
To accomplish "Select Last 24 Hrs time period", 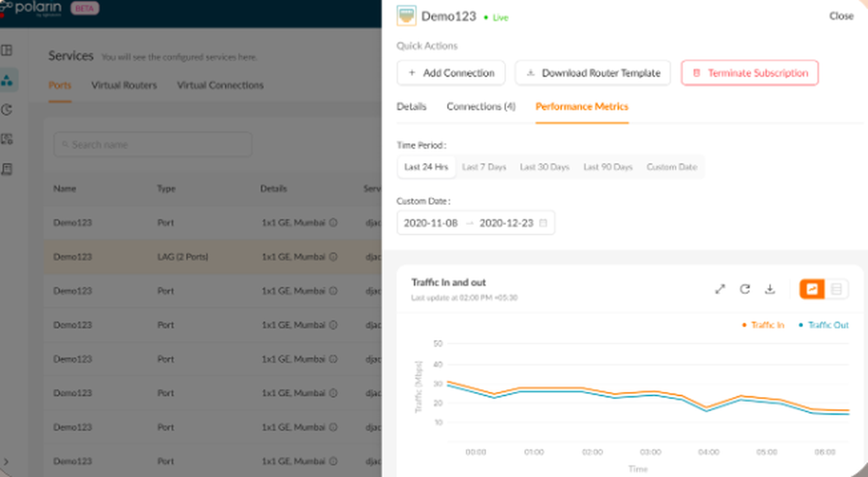I will point(426,167).
